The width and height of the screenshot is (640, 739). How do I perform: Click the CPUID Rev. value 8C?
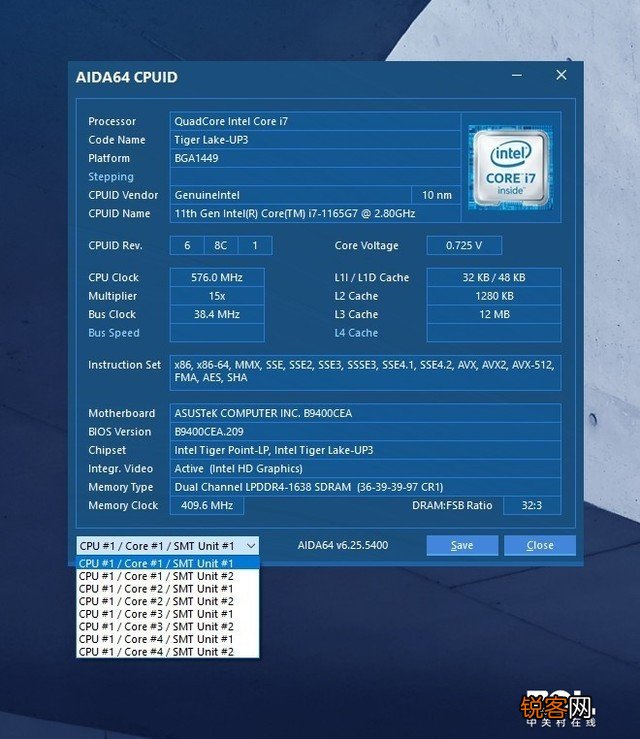click(x=221, y=246)
